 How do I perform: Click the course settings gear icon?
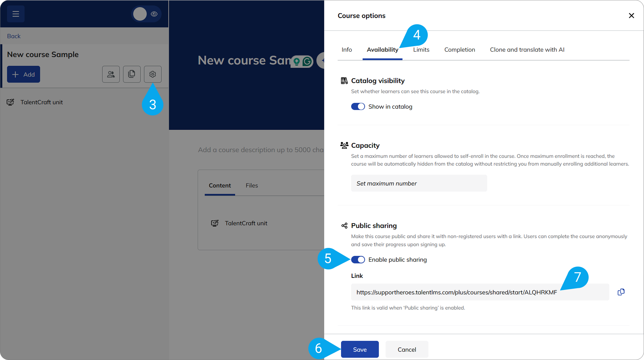coord(152,74)
